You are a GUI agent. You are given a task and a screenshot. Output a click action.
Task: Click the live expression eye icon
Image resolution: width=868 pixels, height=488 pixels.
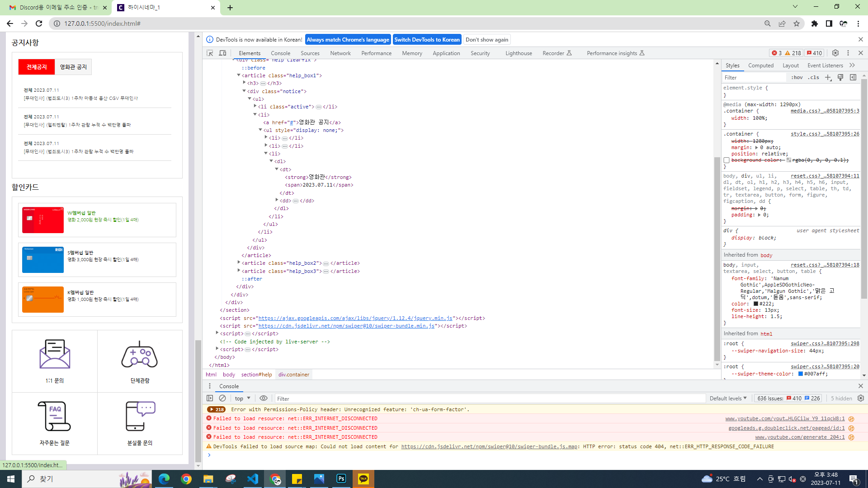(x=264, y=398)
